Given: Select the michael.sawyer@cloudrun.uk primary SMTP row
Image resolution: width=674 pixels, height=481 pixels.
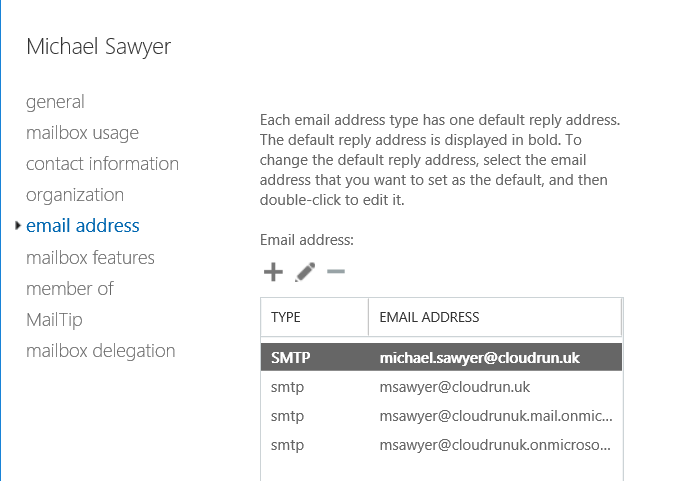Looking at the screenshot, I should pos(441,357).
